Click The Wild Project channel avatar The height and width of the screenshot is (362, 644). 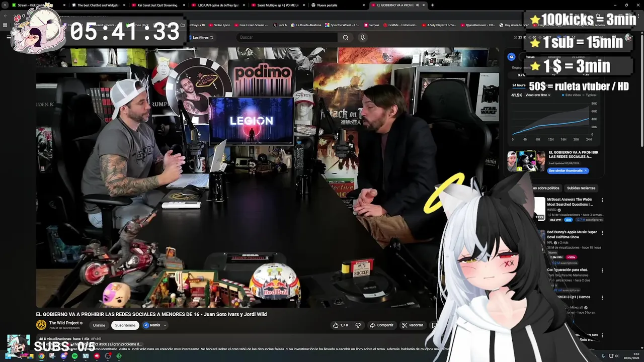(x=41, y=325)
